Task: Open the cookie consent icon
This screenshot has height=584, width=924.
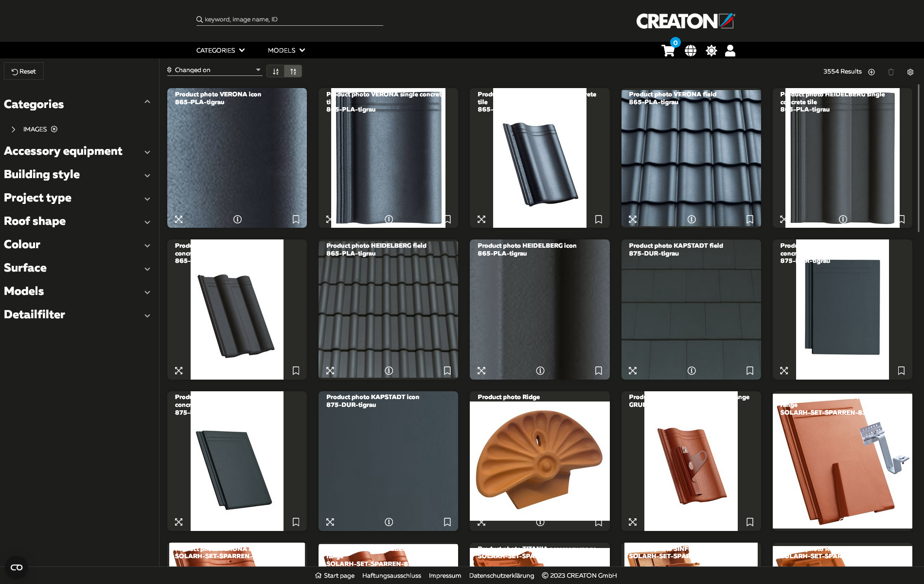Action: click(x=17, y=567)
